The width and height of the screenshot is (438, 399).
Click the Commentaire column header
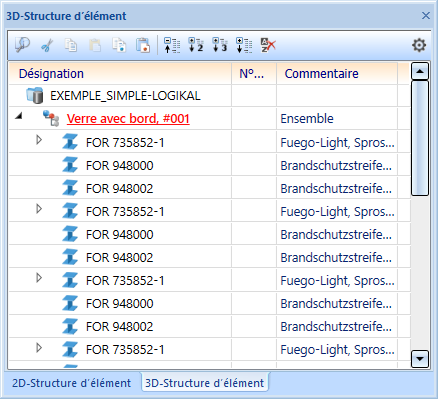[337, 73]
